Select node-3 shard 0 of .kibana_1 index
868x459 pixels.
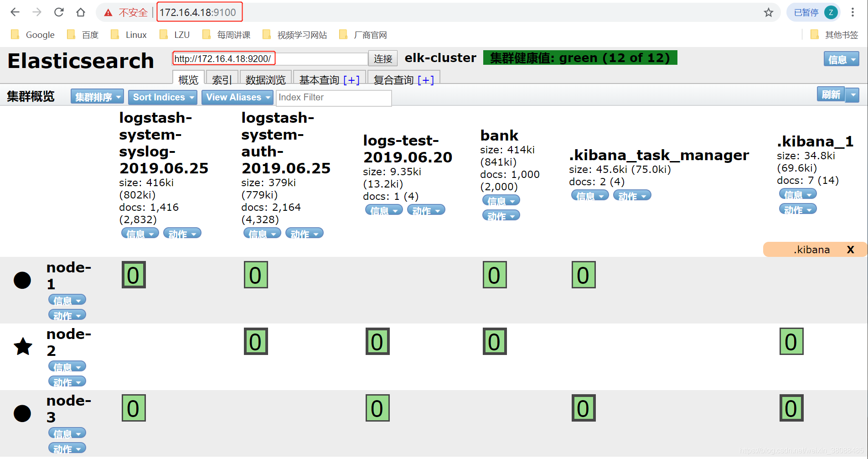click(x=791, y=408)
